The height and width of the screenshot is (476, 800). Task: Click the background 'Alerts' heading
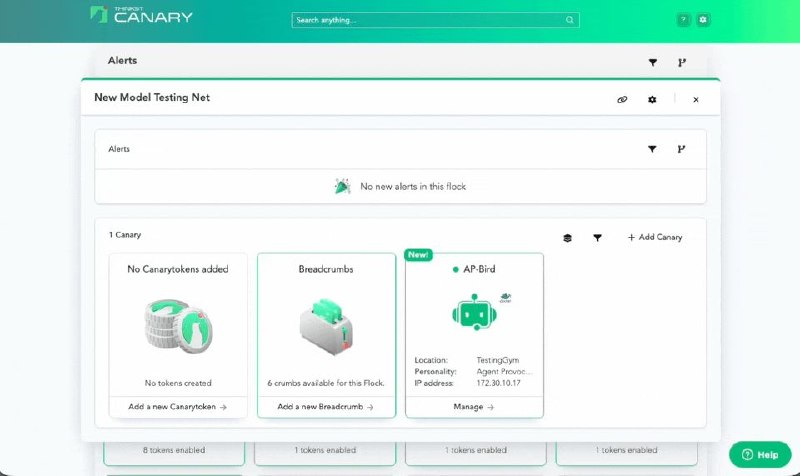(x=122, y=60)
